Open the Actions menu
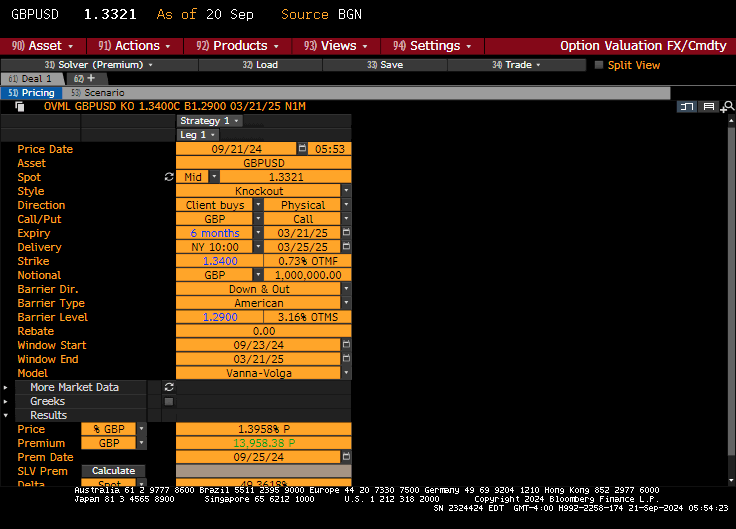 click(x=134, y=46)
